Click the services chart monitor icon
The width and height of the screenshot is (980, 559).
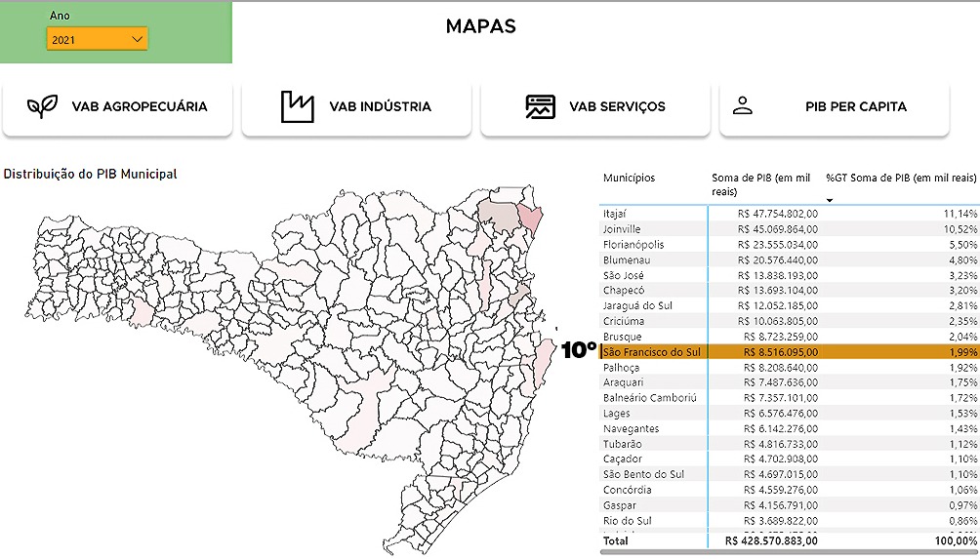(x=540, y=106)
